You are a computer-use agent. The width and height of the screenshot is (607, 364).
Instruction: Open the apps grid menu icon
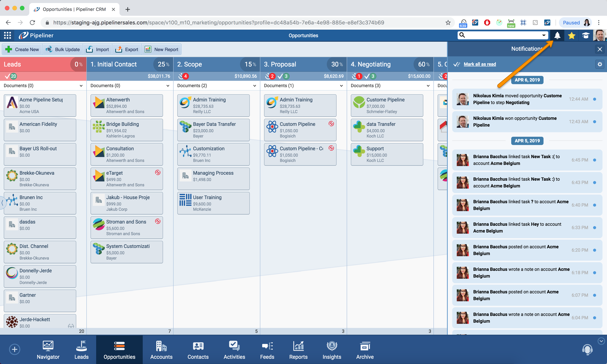(x=7, y=35)
